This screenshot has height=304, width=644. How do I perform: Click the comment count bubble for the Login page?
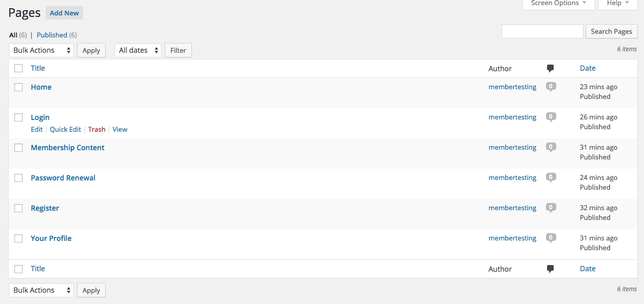[551, 117]
